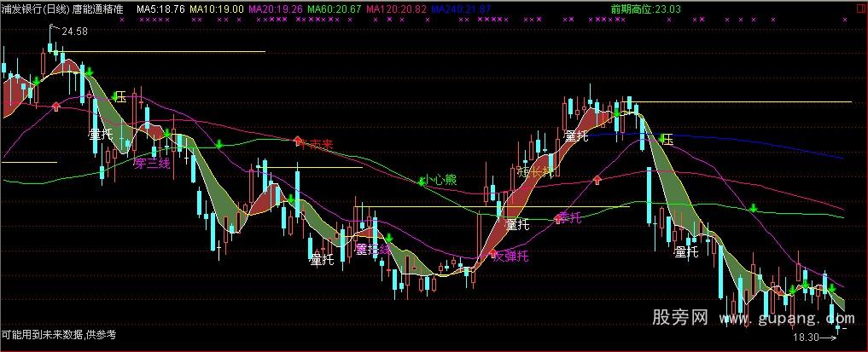The width and height of the screenshot is (868, 352).
Task: Click the red up arrow beside 牛市来 label
Action: pos(298,140)
